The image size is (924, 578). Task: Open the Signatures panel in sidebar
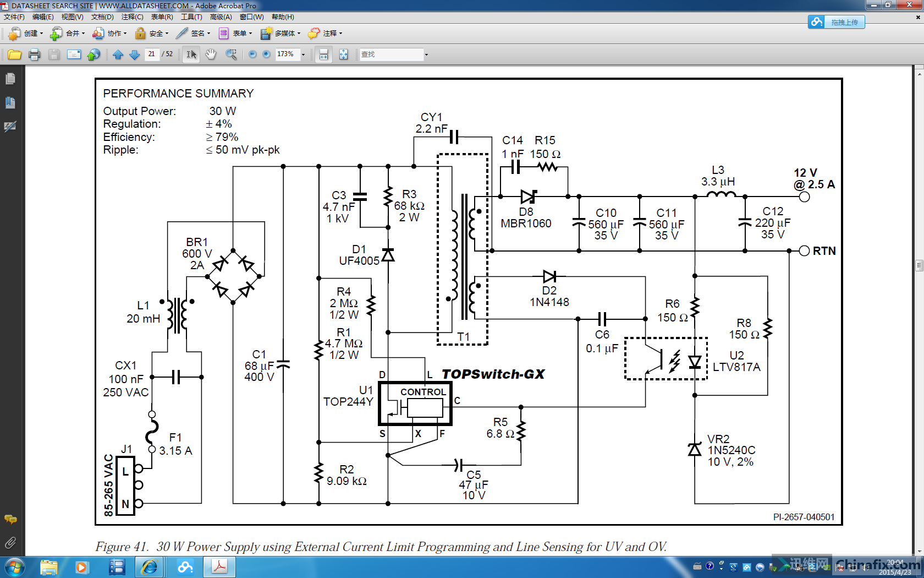[10, 127]
